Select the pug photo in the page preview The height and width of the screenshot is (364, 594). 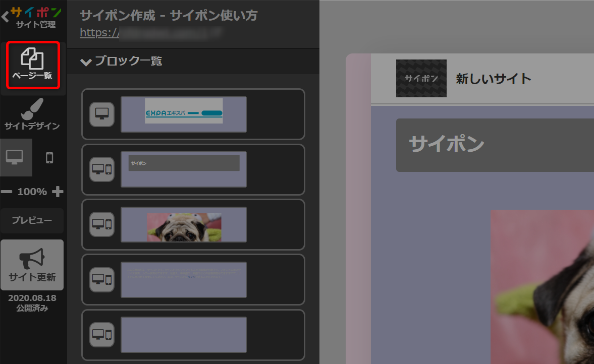(543, 287)
